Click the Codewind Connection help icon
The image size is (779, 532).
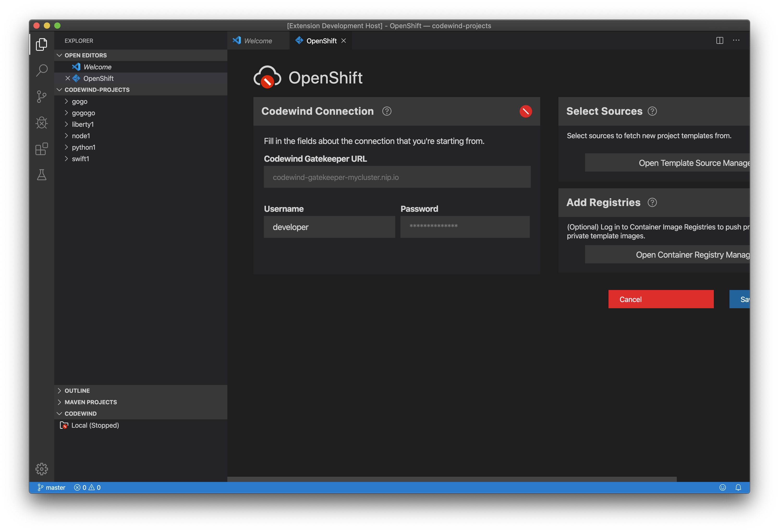click(387, 111)
